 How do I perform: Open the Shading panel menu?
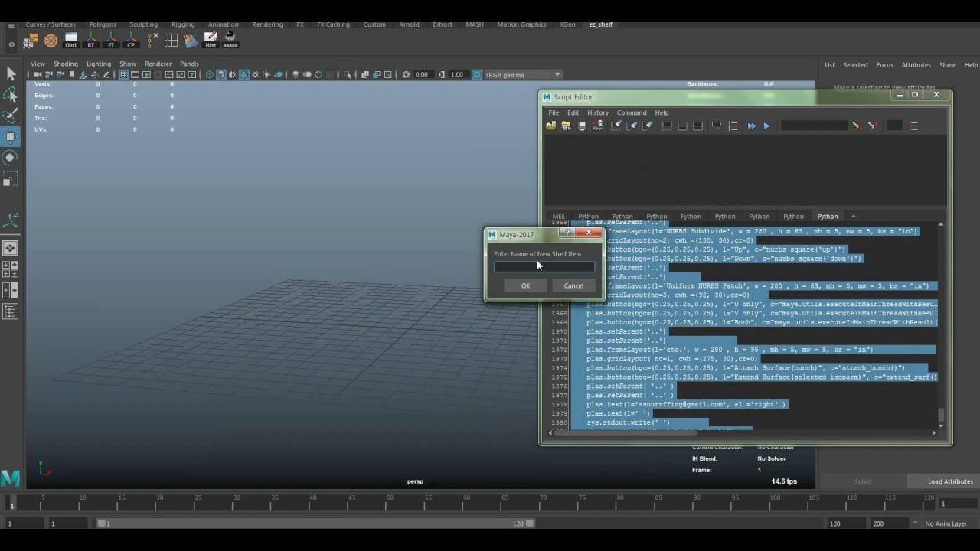click(65, 64)
